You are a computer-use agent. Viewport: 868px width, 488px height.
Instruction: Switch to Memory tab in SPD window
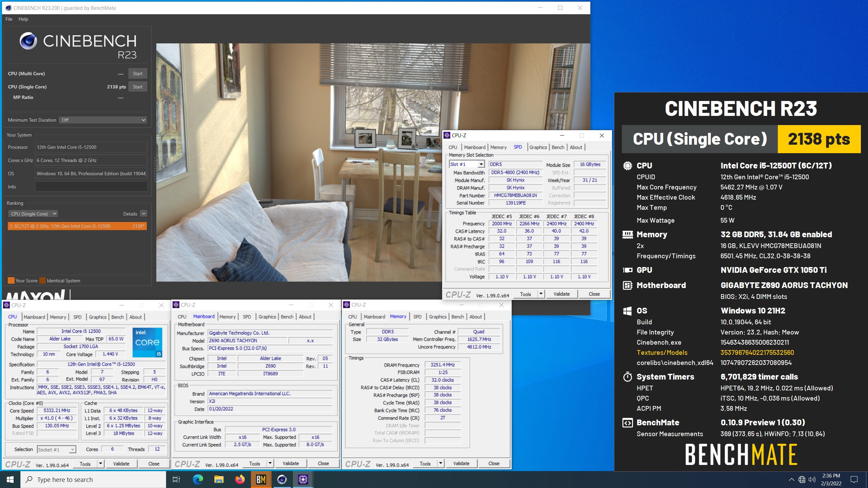point(498,147)
